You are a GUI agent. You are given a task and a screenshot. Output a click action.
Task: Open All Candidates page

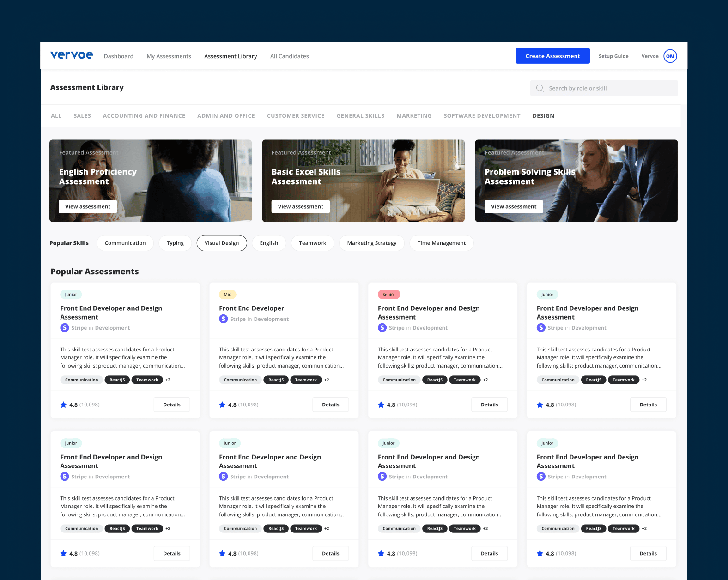click(x=290, y=56)
